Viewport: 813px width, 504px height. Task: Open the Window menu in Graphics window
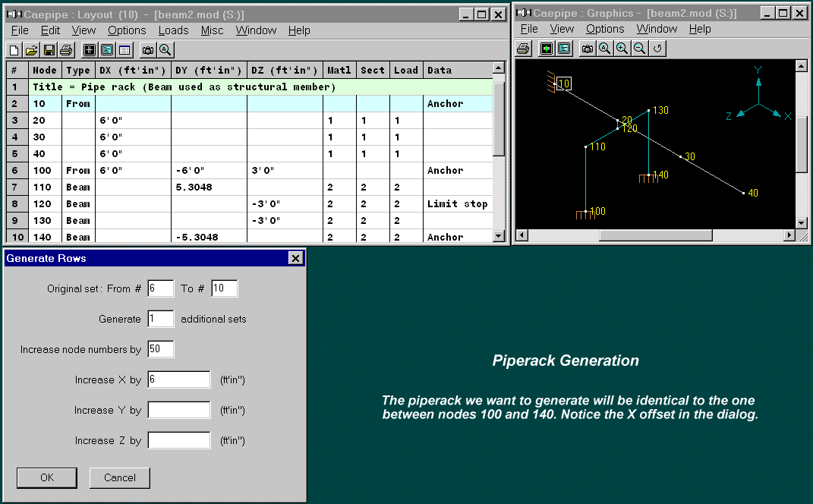(x=657, y=29)
